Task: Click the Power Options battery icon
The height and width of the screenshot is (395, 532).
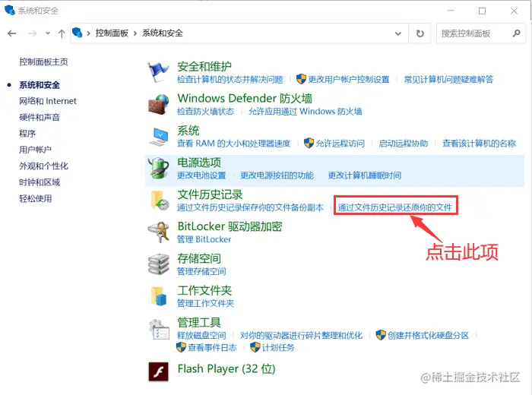Action: (158, 168)
